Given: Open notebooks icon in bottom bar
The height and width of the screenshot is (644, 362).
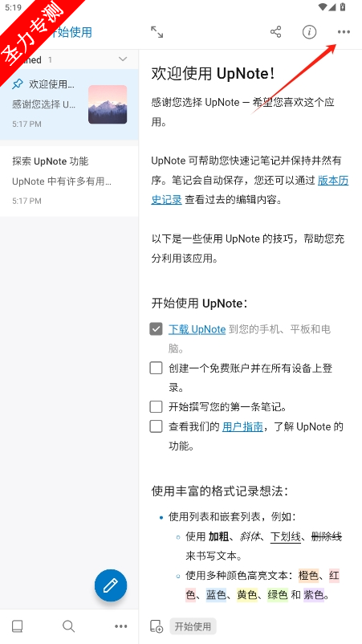Looking at the screenshot, I should tap(17, 626).
